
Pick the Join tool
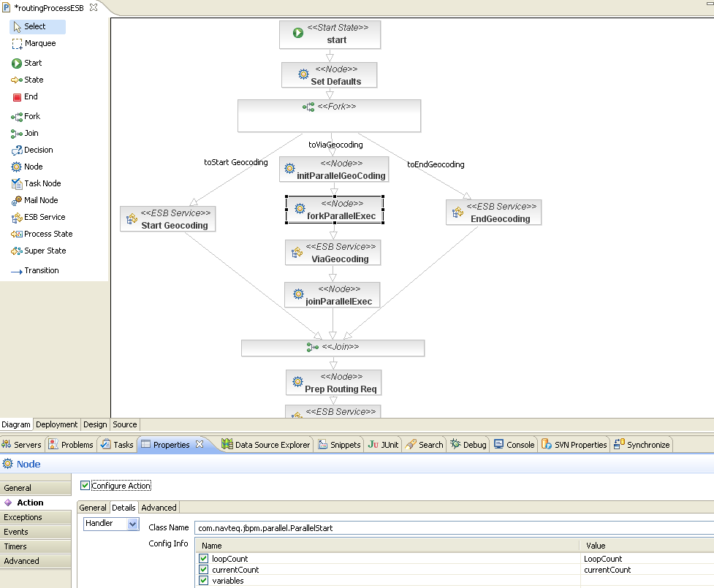[x=28, y=133]
